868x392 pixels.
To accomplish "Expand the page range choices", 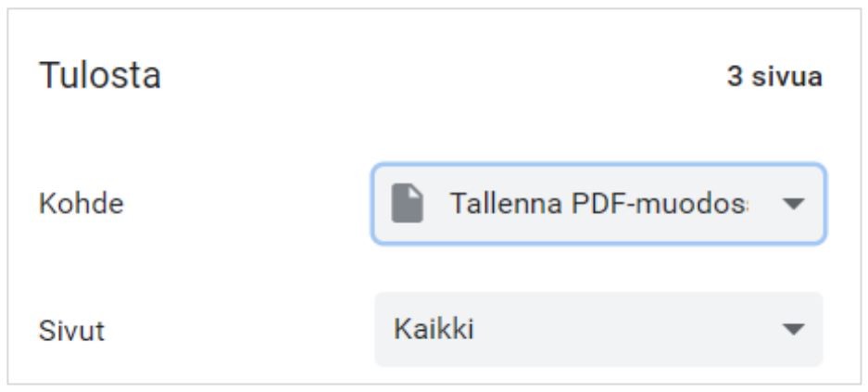I will (599, 329).
